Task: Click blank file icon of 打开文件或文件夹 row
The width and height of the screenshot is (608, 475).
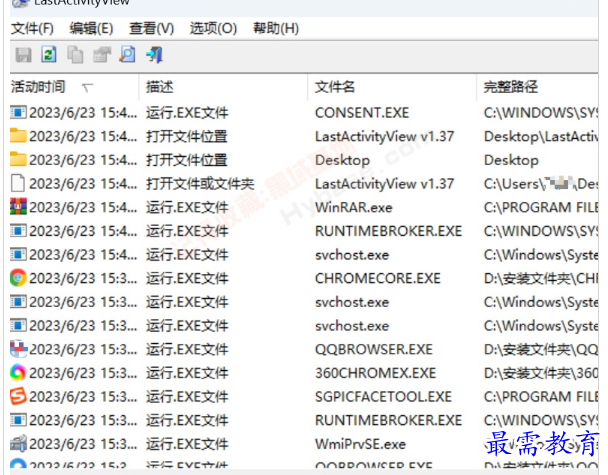Action: tap(18, 183)
